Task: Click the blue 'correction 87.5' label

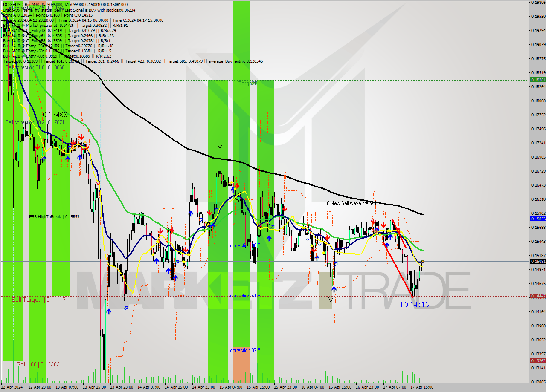Action: coord(245,350)
